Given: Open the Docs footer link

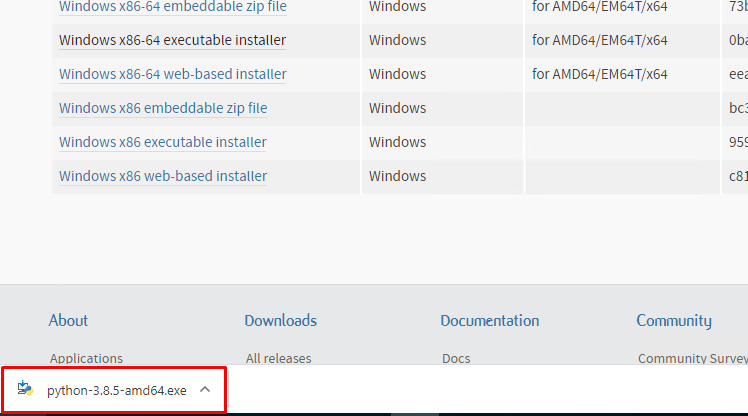Looking at the screenshot, I should (456, 358).
